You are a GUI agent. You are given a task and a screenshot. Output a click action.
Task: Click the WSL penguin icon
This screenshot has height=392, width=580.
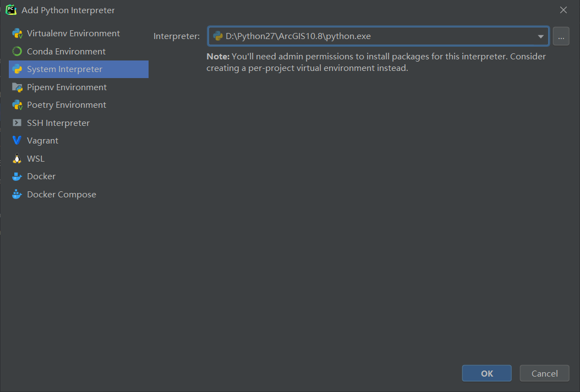[17, 159]
